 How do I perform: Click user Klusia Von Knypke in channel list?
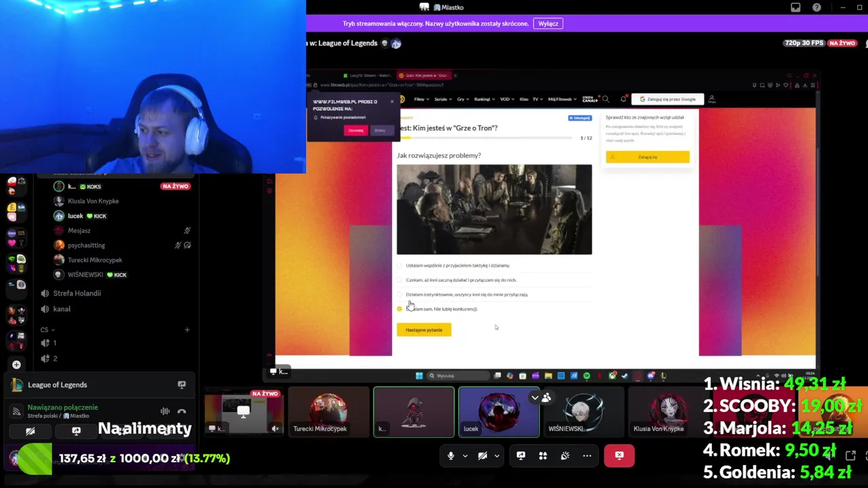point(93,201)
